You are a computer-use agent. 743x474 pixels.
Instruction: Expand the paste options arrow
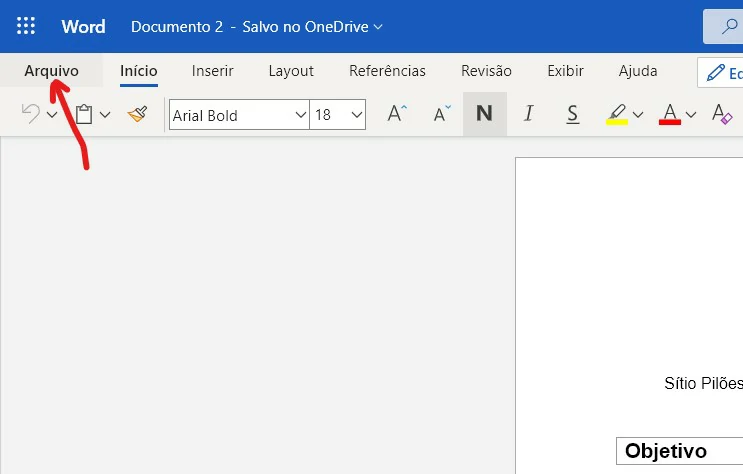click(x=105, y=114)
